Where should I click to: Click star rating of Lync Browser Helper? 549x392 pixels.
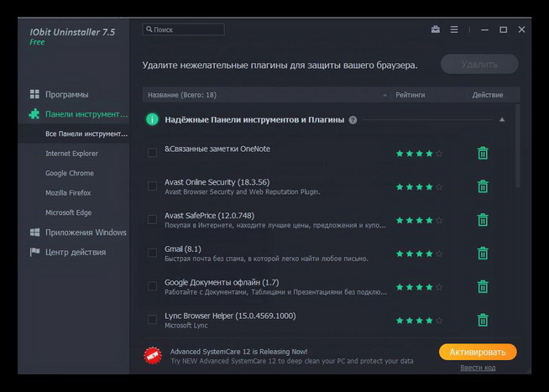(x=419, y=321)
